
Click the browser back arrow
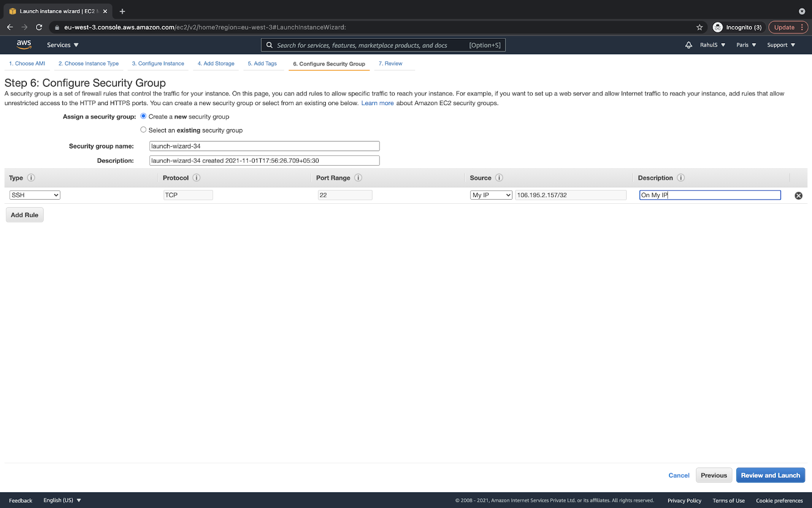pyautogui.click(x=10, y=27)
